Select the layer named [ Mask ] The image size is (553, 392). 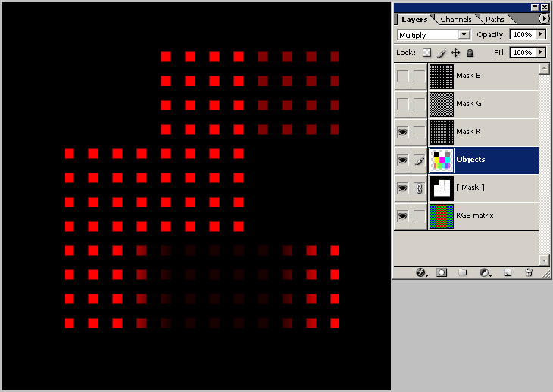470,188
